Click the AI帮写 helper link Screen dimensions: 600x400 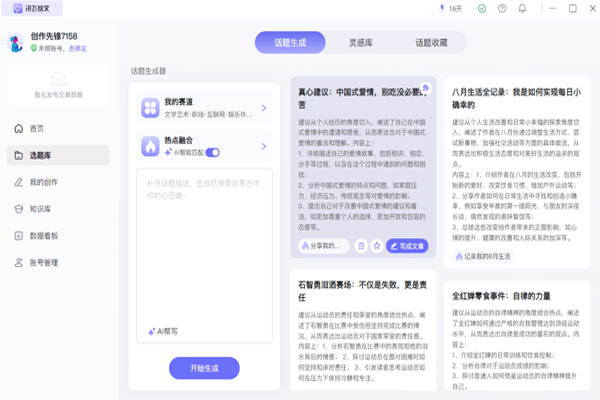click(x=163, y=330)
